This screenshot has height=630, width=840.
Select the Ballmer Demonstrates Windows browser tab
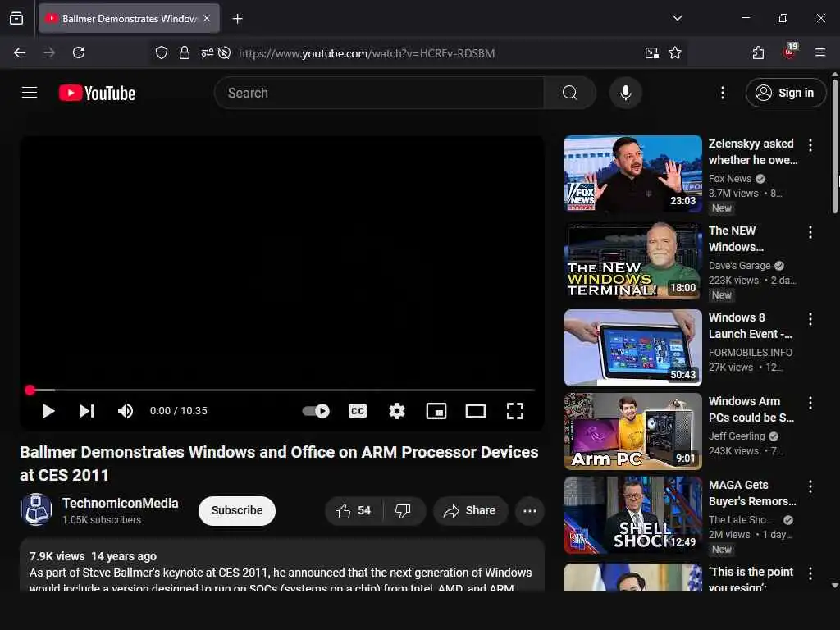tap(129, 19)
